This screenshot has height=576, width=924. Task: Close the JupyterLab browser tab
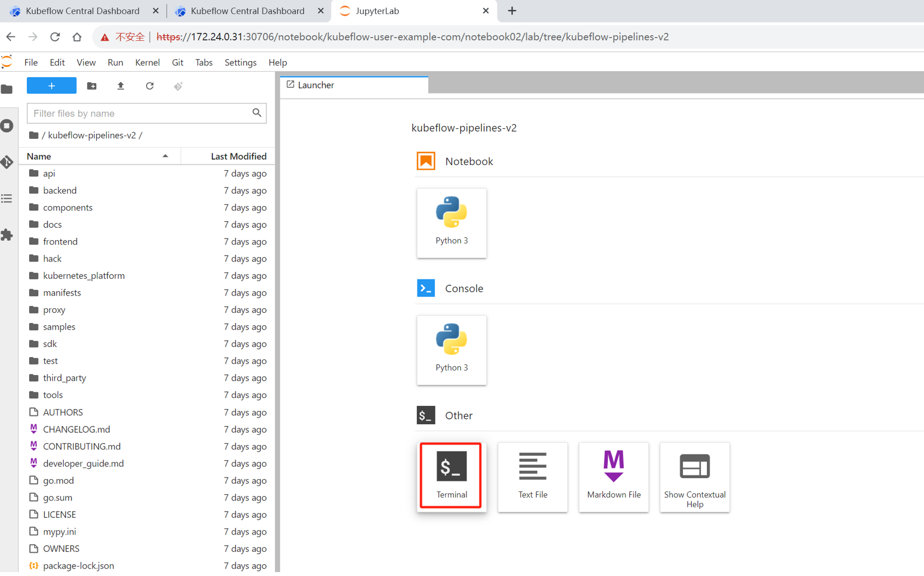486,11
